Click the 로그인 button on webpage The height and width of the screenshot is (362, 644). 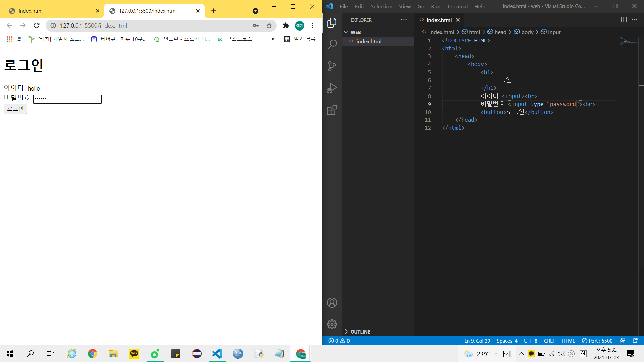tap(15, 108)
